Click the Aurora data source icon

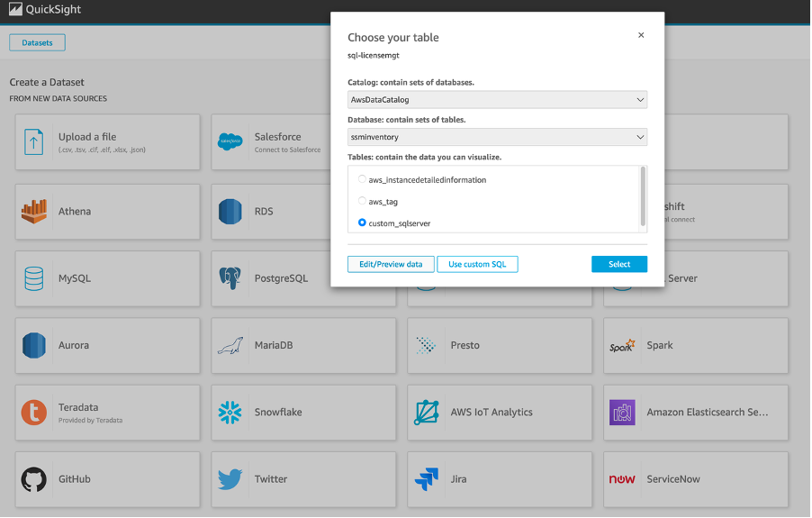coord(33,346)
